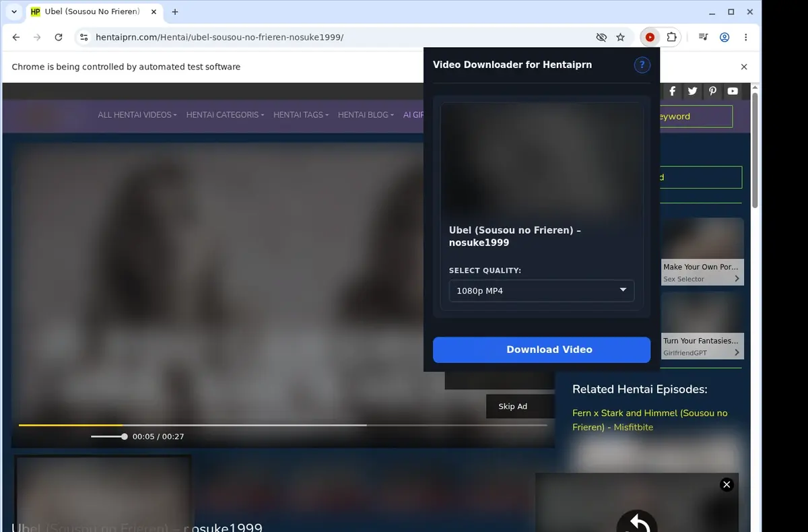Open the media controls icon in the toolbar

tap(703, 37)
